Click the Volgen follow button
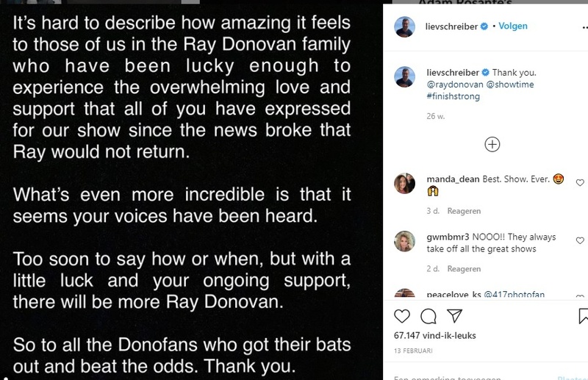The width and height of the screenshot is (588, 380). (x=513, y=26)
